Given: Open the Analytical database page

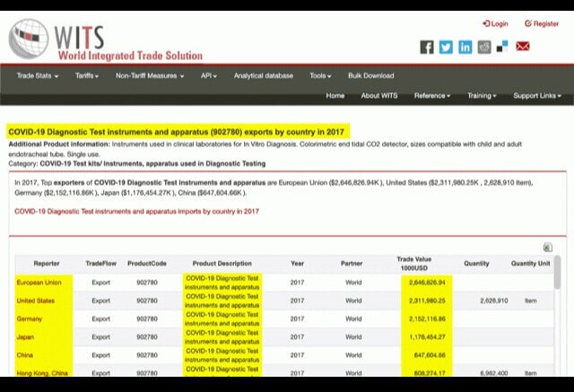Looking at the screenshot, I should tap(264, 75).
